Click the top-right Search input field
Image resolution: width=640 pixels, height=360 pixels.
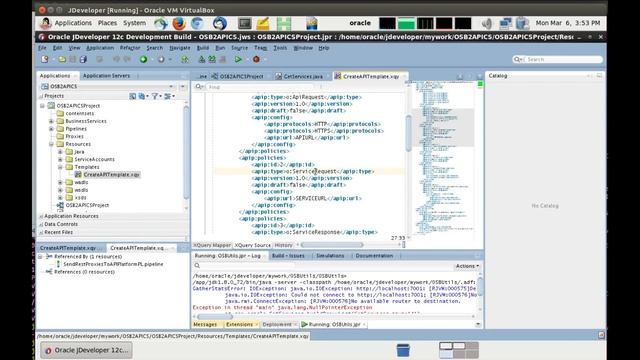(x=557, y=60)
